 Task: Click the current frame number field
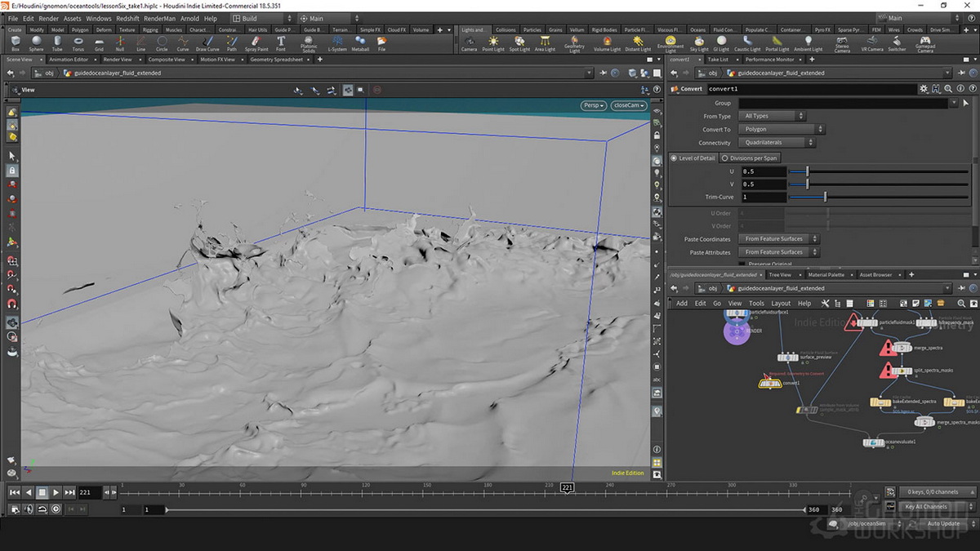click(x=90, y=492)
